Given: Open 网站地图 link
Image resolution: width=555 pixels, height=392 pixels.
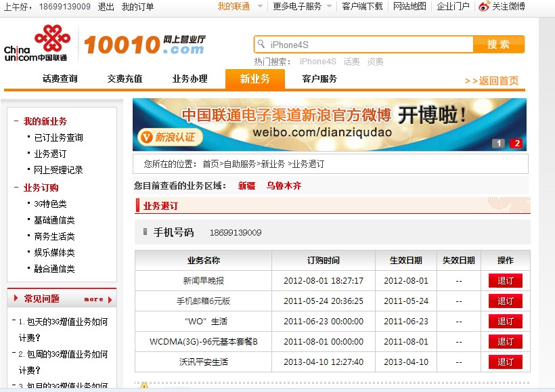Looking at the screenshot, I should click(409, 6).
